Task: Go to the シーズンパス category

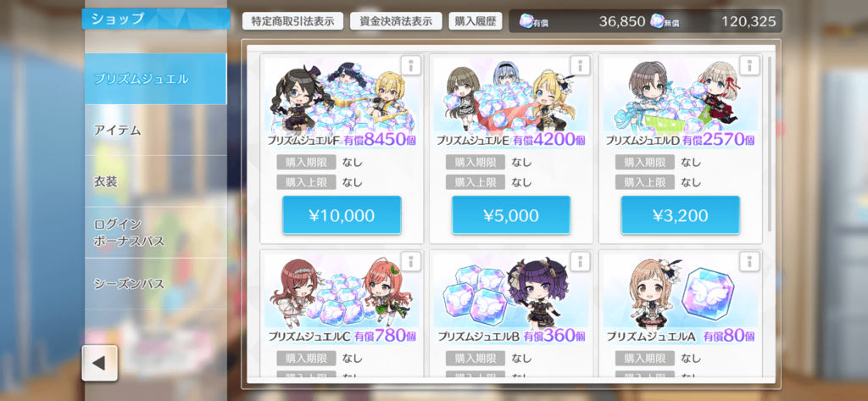Action: (156, 283)
